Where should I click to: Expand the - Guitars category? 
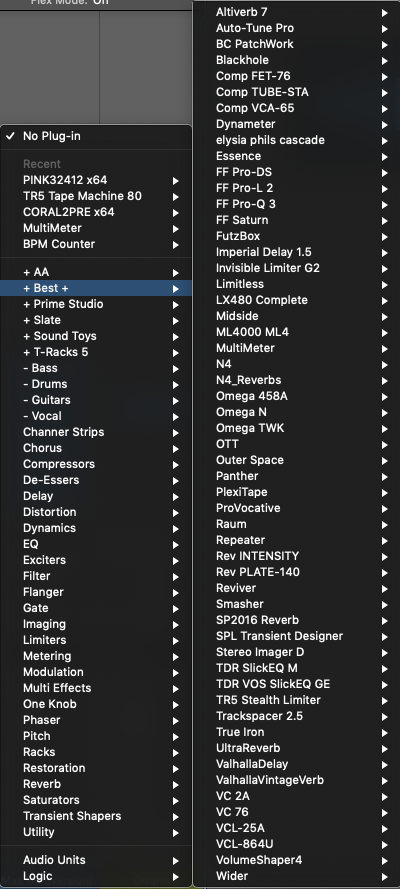coord(96,400)
